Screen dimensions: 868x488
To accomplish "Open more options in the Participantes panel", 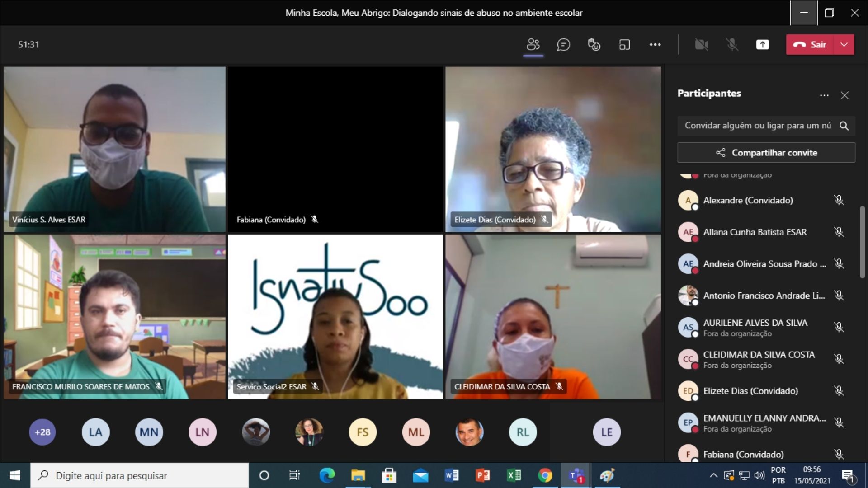I will (x=824, y=95).
